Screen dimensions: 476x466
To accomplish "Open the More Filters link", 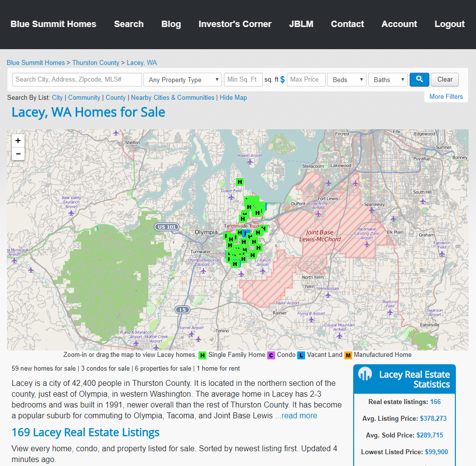I will click(x=446, y=97).
